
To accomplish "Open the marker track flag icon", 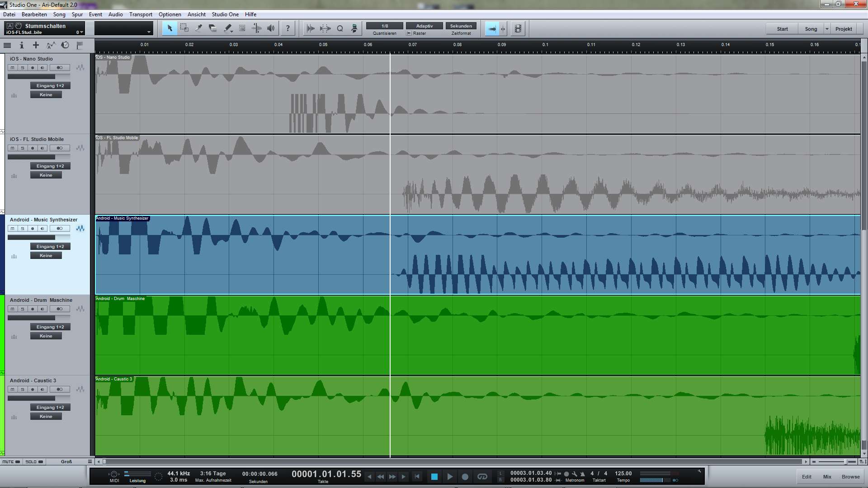I will point(80,45).
